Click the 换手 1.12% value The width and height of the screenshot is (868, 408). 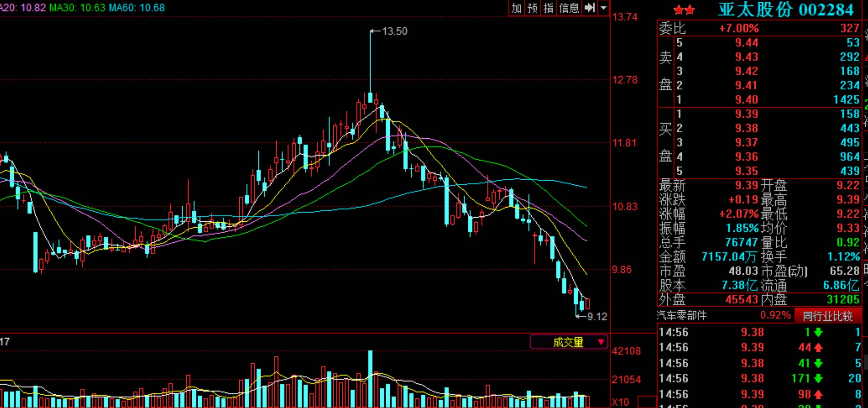click(x=844, y=257)
